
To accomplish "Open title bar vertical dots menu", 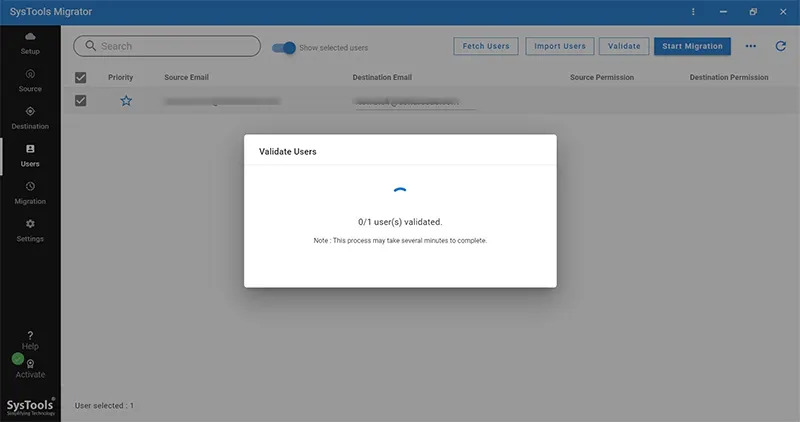I will (x=693, y=12).
